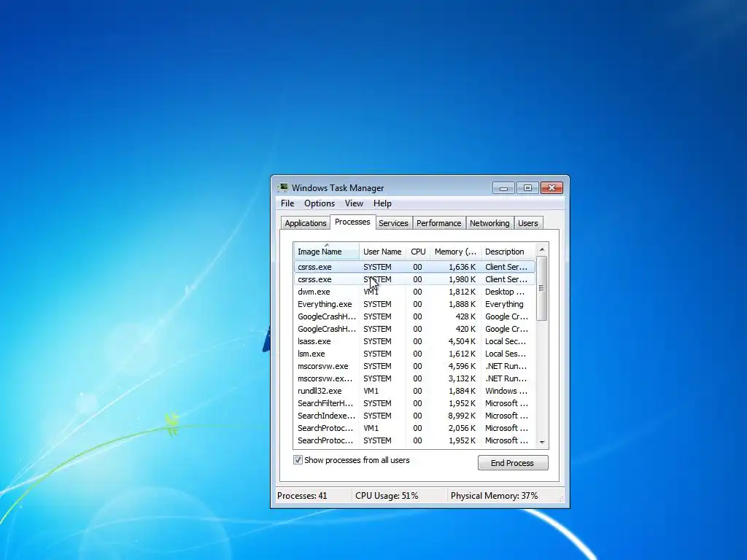Select the Processes tab
The image size is (747, 560).
pyautogui.click(x=352, y=222)
